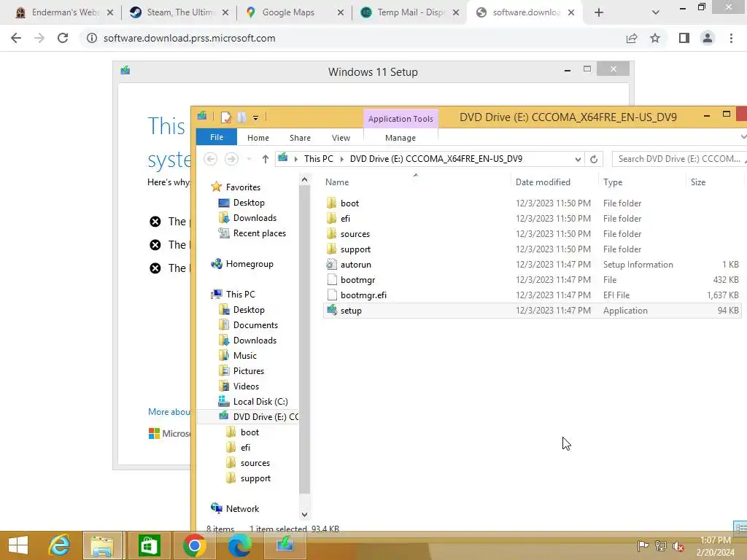The width and height of the screenshot is (747, 560).
Task: Open the Windows Start button
Action: pyautogui.click(x=18, y=545)
